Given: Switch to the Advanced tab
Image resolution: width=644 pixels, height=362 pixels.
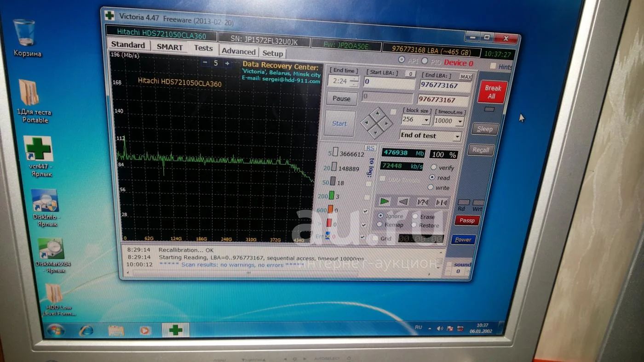Looking at the screenshot, I should click(x=238, y=51).
